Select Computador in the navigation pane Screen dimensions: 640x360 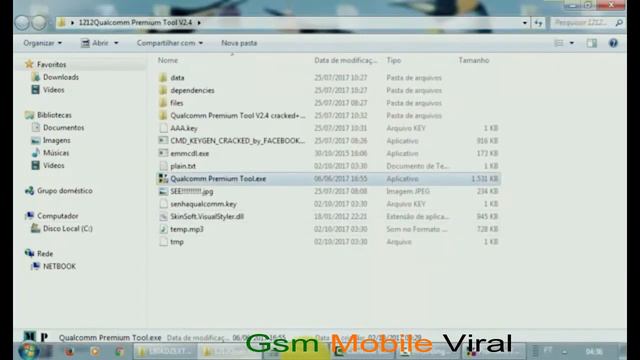(x=58, y=216)
